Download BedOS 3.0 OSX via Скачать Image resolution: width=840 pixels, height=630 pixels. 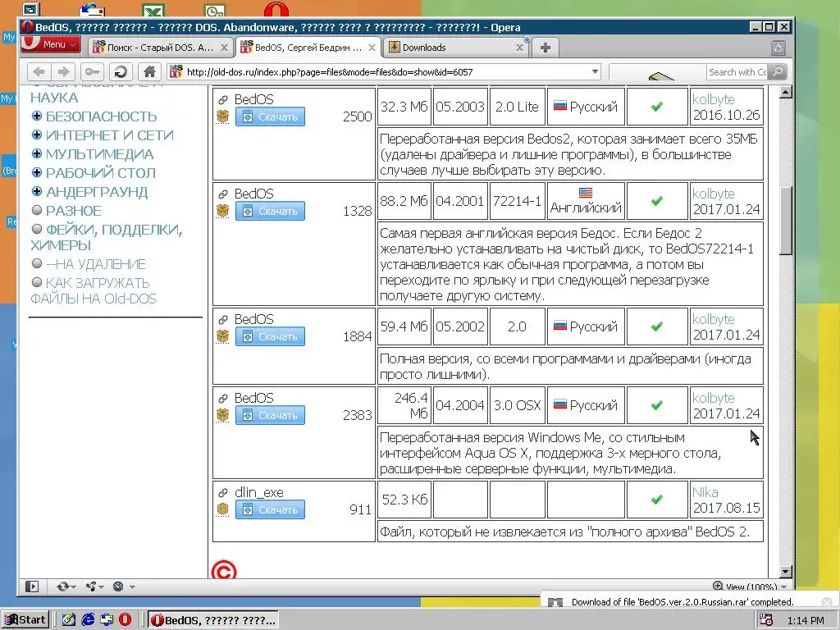coord(270,415)
